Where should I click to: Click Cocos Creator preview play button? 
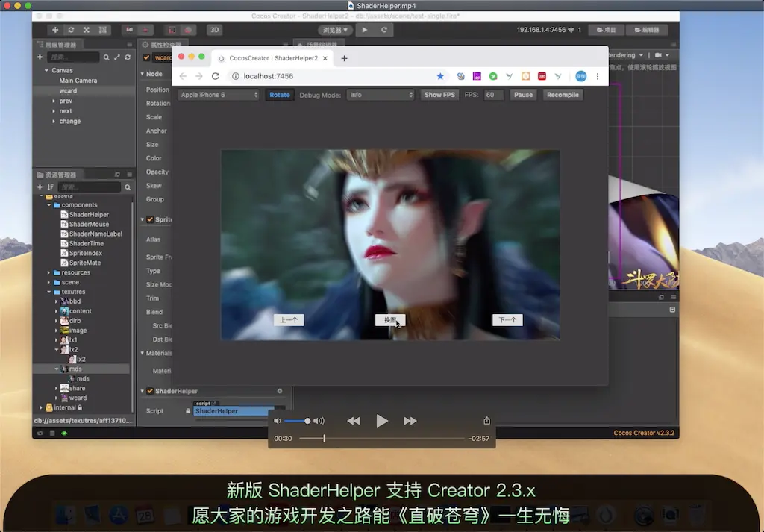coord(364,30)
